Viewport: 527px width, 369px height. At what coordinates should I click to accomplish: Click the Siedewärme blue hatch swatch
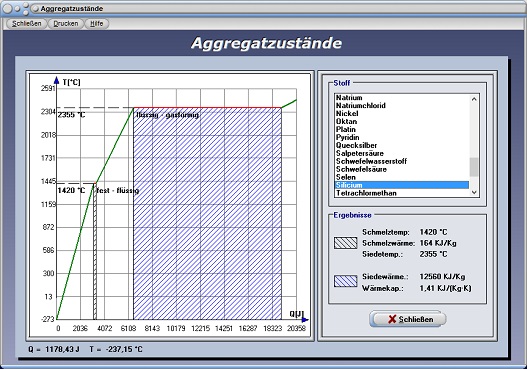346,281
